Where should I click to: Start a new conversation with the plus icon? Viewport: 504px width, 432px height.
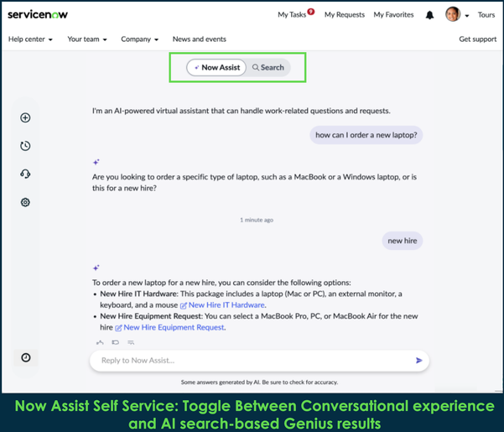tap(25, 117)
